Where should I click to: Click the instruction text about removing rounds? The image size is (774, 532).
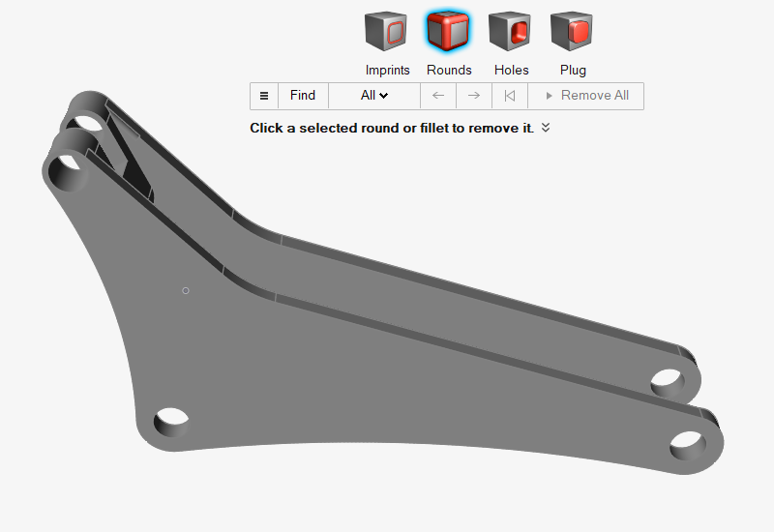coord(391,128)
